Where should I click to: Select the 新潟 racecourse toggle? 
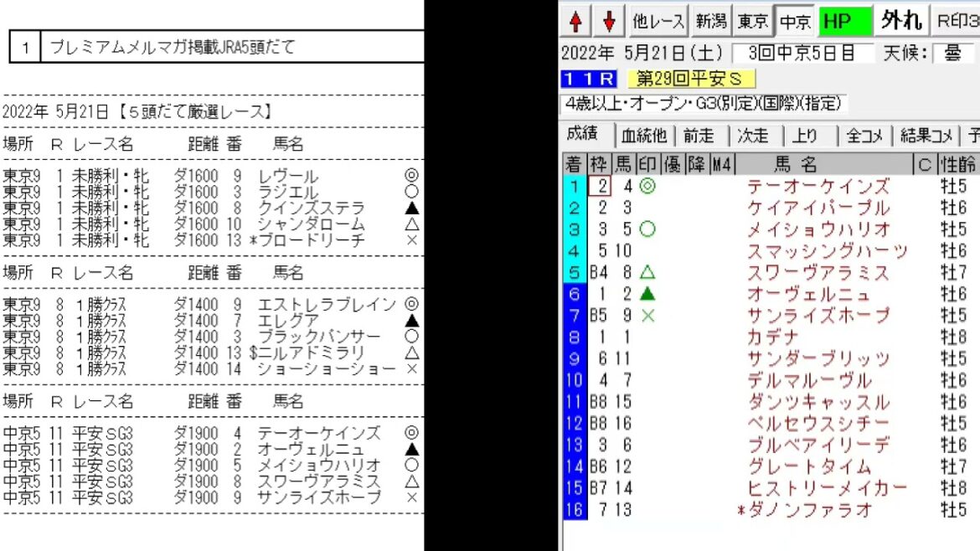point(712,22)
